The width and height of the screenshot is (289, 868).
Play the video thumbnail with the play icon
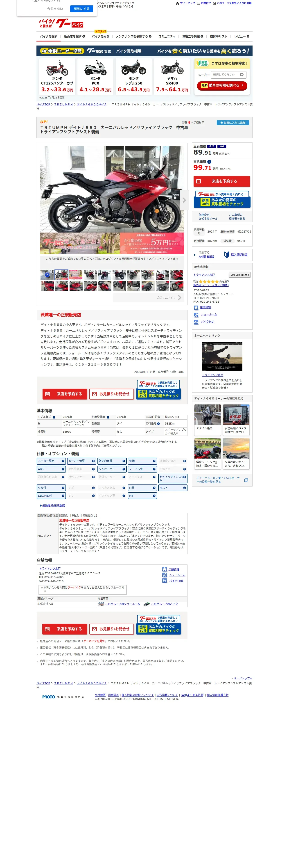47,275
